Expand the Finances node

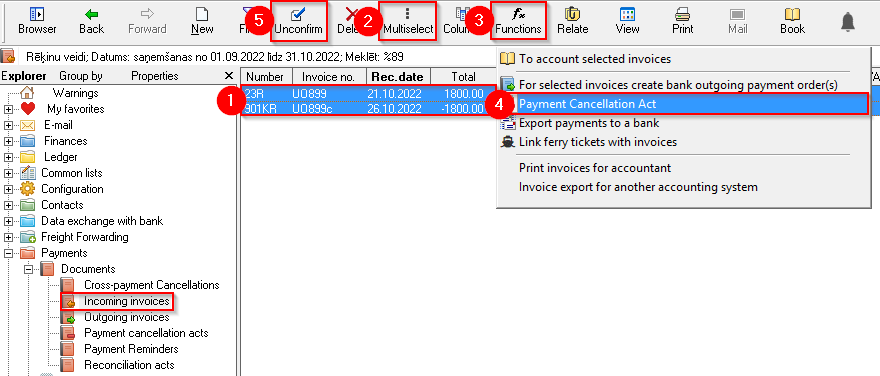click(x=8, y=141)
